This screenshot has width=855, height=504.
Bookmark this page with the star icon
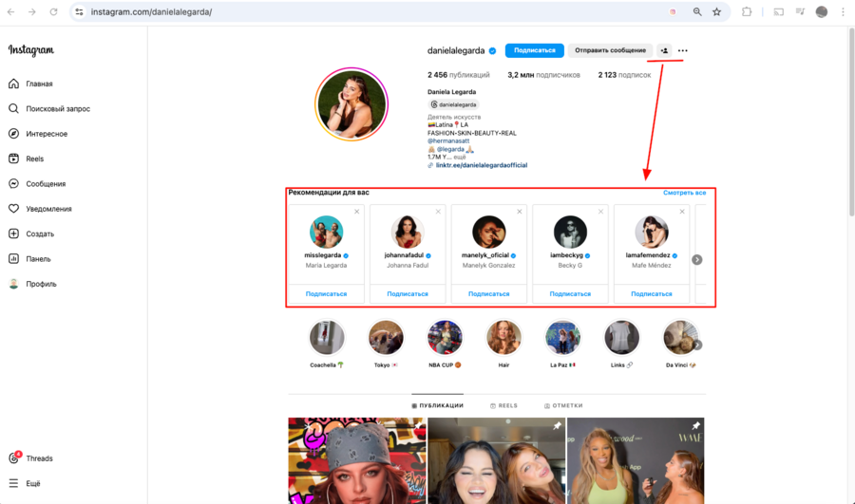tap(716, 11)
